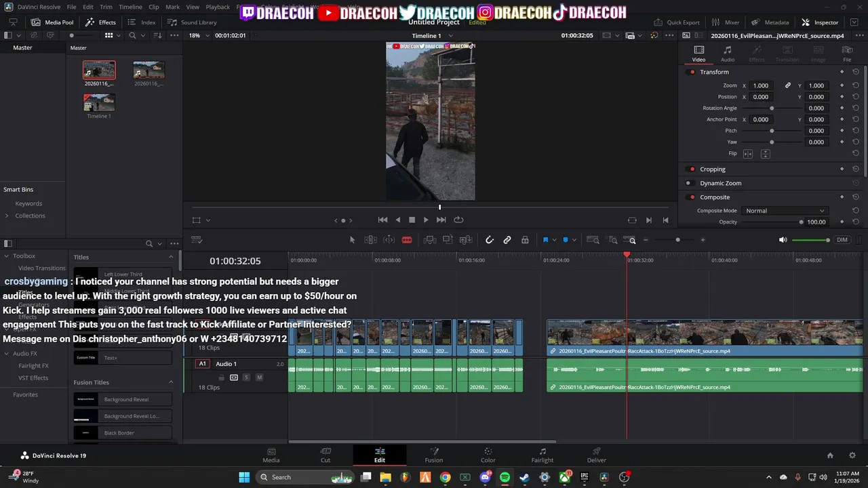Click the Full Extent Zoom icon

tap(593, 240)
